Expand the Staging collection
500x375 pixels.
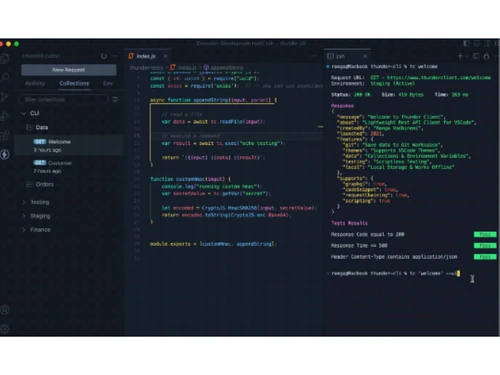pos(24,216)
